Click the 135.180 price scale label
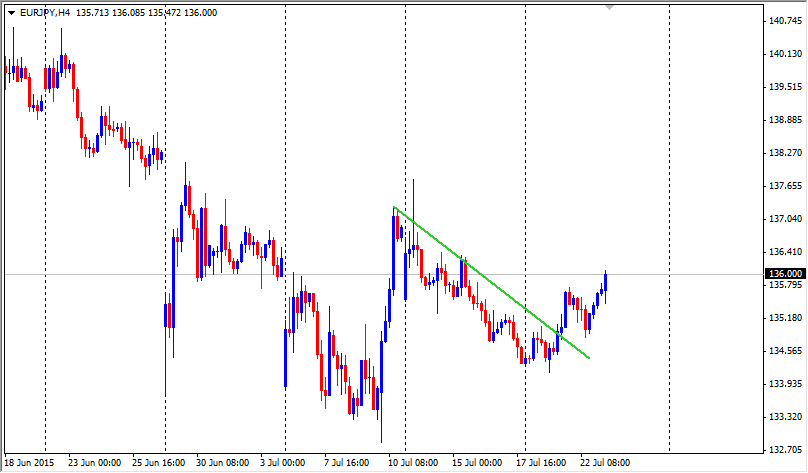 click(x=785, y=318)
